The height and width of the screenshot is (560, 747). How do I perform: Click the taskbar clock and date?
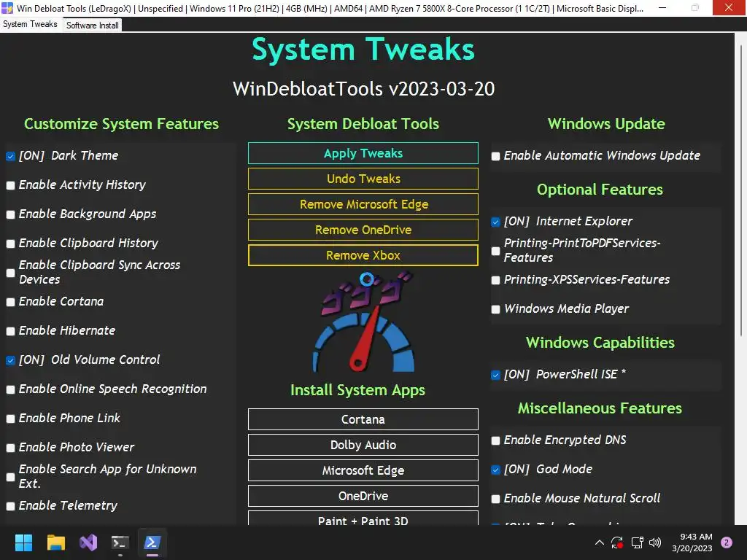[x=692, y=542]
